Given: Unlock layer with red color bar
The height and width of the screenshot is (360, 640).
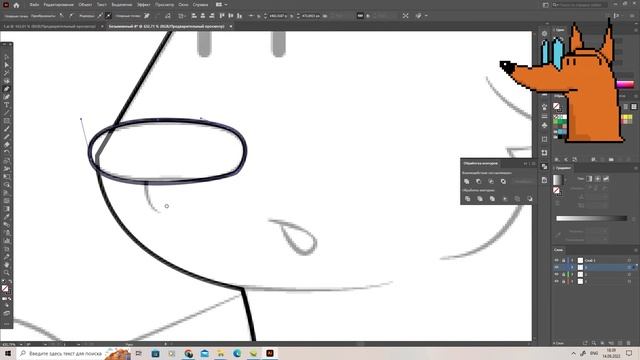Looking at the screenshot, I should point(563,281).
